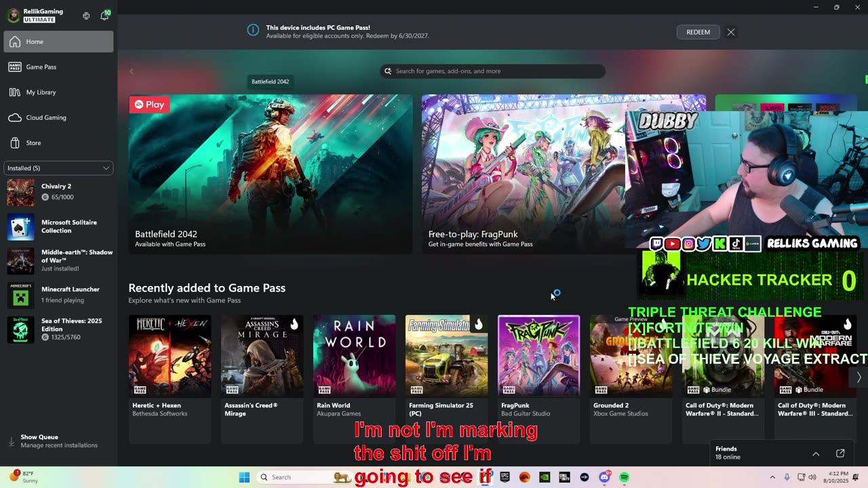Dismiss the PC Game Pass banner
The width and height of the screenshot is (868, 488).
(731, 32)
